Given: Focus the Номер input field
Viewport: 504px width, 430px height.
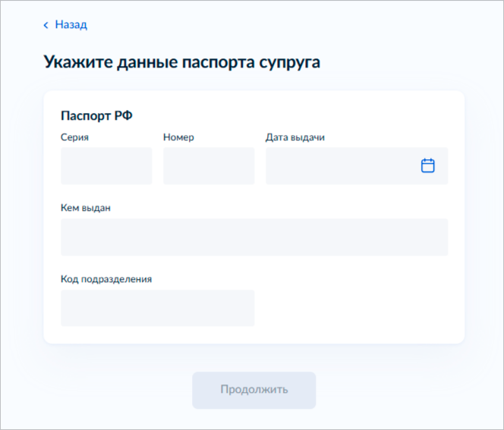Looking at the screenshot, I should tap(209, 166).
